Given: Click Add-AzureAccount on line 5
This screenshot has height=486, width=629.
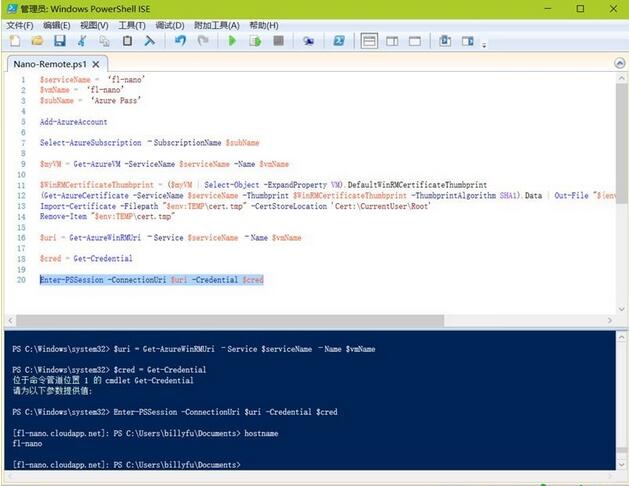Looking at the screenshot, I should (73, 122).
